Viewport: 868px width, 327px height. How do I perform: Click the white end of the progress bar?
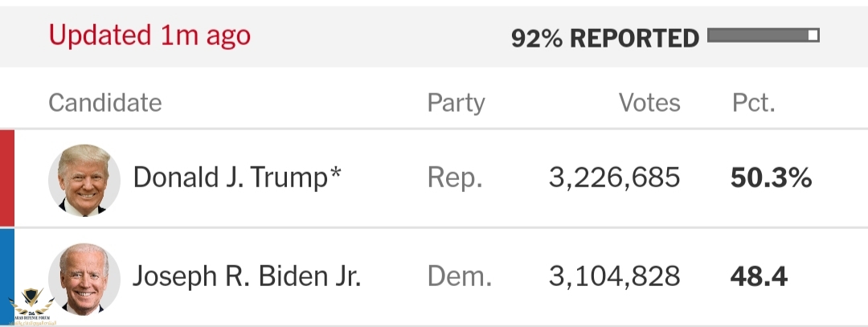click(813, 35)
